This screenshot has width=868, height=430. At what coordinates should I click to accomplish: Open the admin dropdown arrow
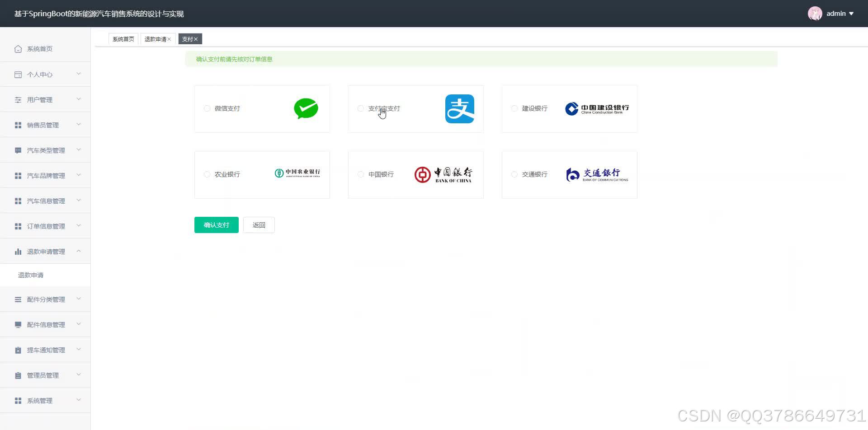[x=851, y=14]
